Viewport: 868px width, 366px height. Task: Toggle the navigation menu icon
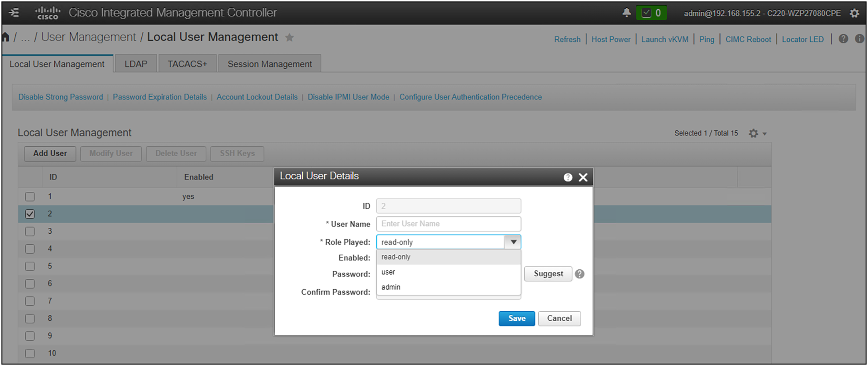point(14,13)
